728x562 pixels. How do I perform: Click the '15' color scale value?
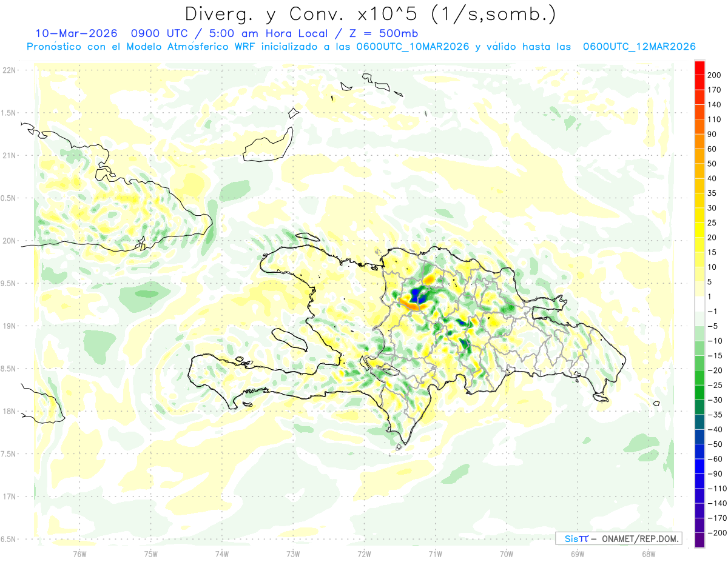coord(712,252)
